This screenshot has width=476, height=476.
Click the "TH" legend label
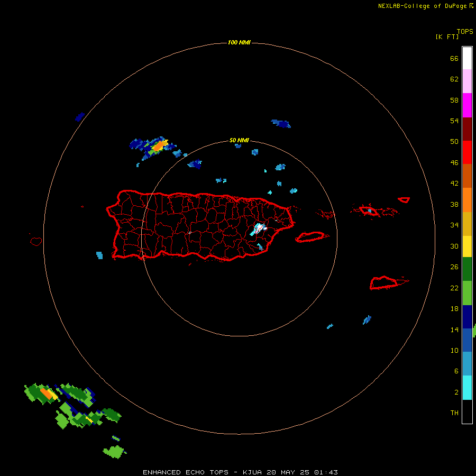454,413
